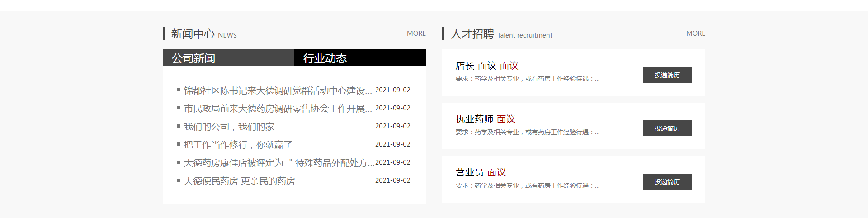View requirements text under 执业药师 position
The image size is (868, 218).
tap(527, 133)
